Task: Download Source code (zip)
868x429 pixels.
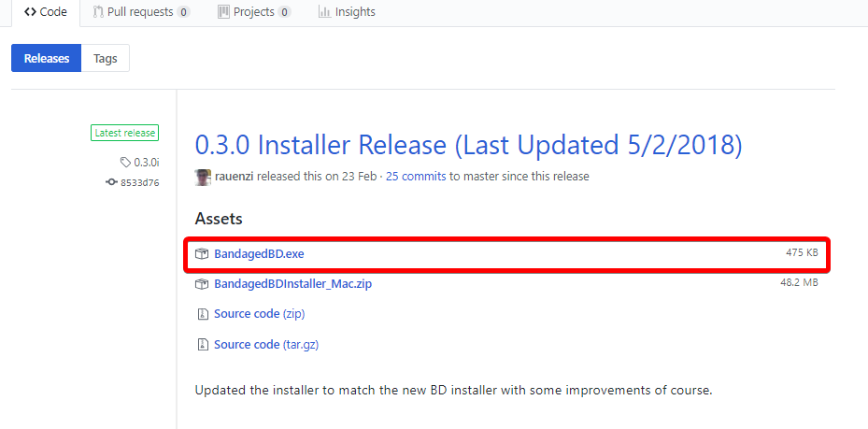Action: 259,314
